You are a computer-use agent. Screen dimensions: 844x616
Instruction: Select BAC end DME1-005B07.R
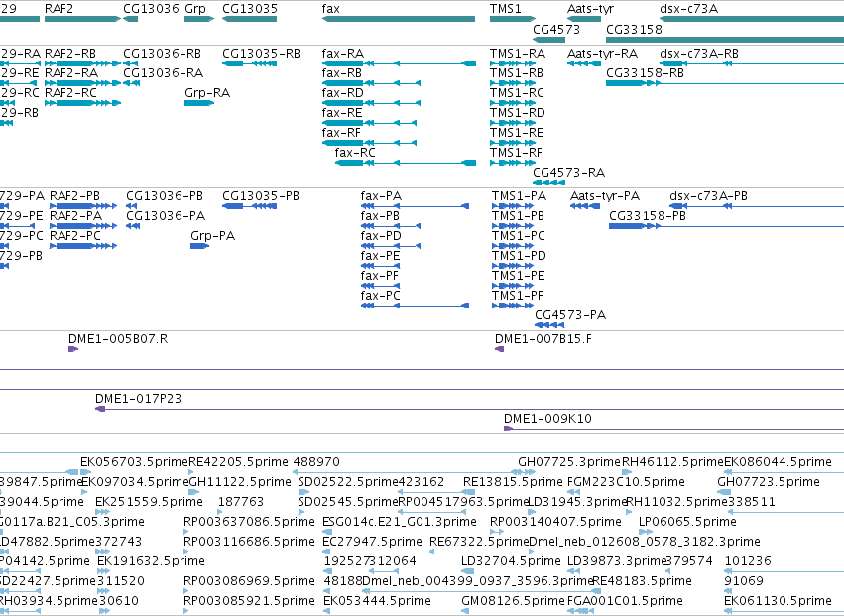click(118, 339)
